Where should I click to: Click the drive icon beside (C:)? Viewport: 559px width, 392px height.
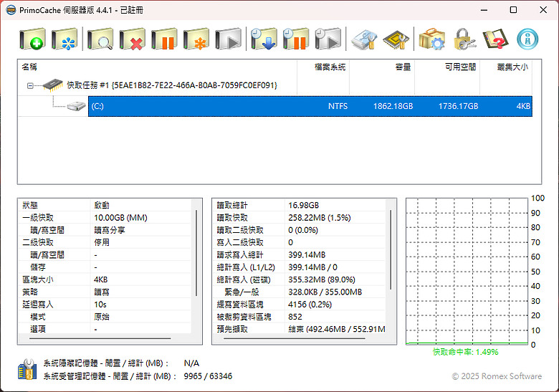tap(76, 106)
